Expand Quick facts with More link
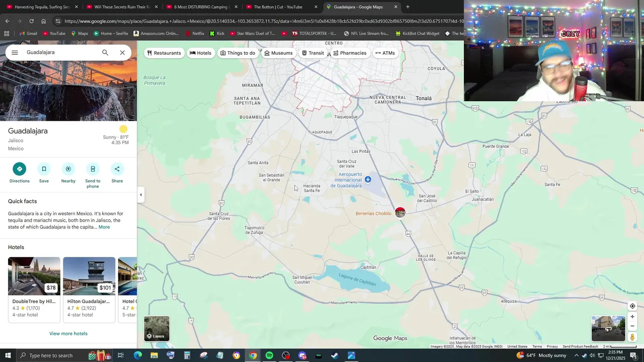 pos(104,227)
